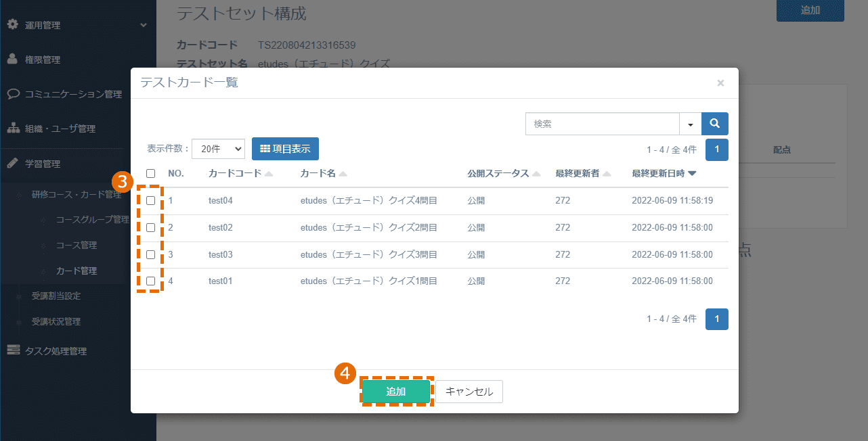This screenshot has height=441, width=868.
Task: Click the 組織・ユーザ管理 sitemap icon
Action: [13, 128]
